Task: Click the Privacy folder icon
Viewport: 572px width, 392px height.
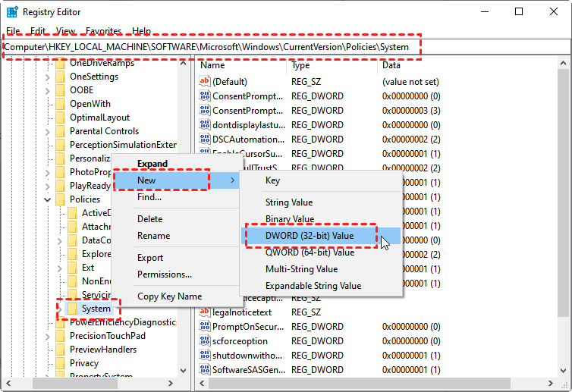Action: [x=60, y=363]
